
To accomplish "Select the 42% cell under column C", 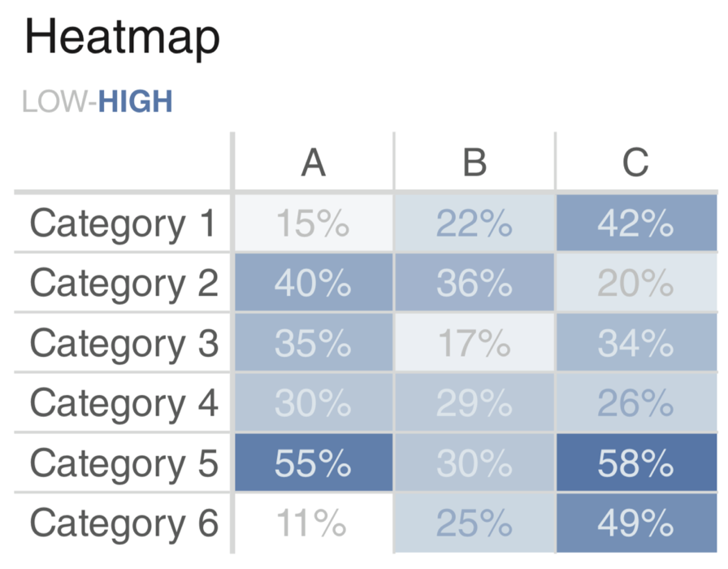I will tap(636, 223).
